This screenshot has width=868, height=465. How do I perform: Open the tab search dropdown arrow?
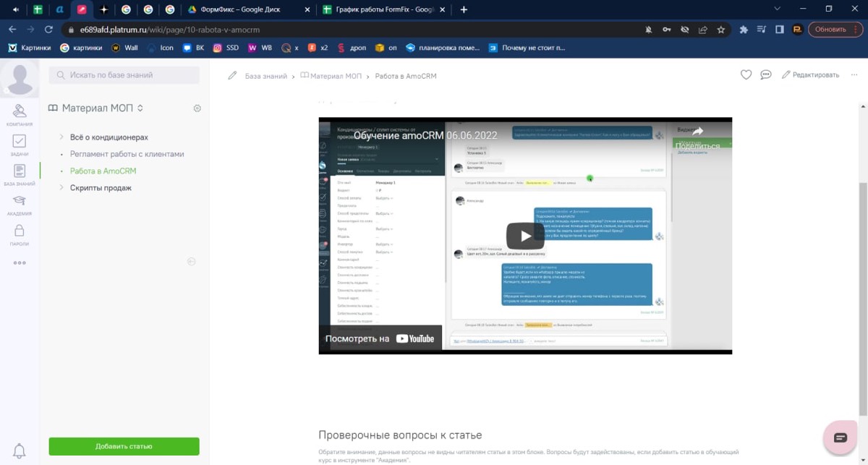[x=778, y=9]
